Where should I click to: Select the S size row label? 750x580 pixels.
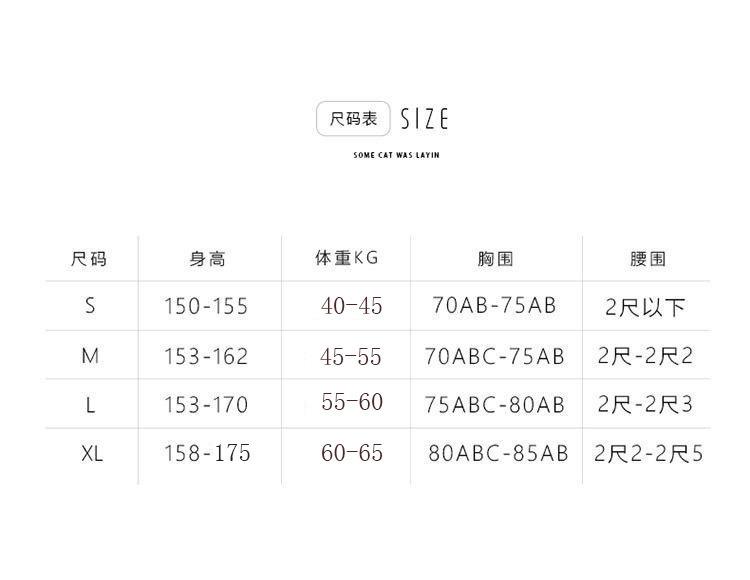(x=90, y=306)
